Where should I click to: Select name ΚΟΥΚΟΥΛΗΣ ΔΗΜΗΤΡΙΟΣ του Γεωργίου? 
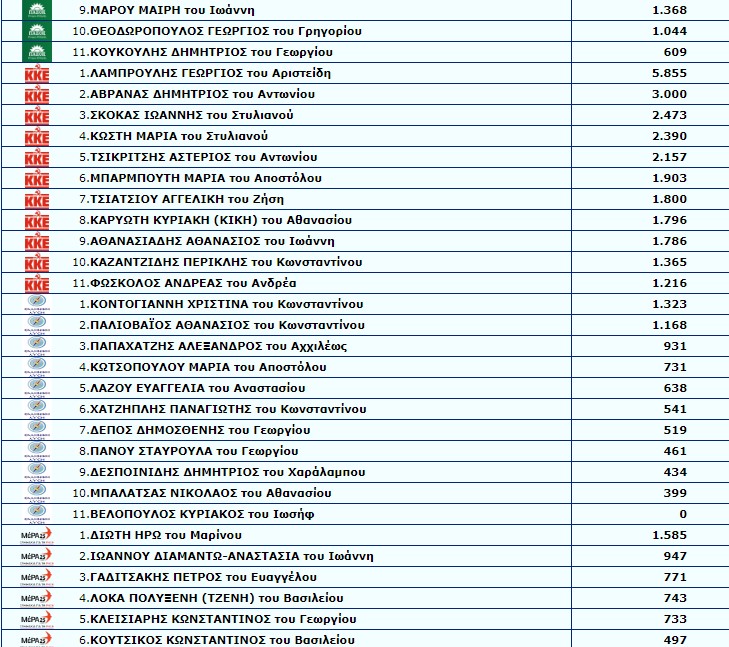click(x=211, y=52)
